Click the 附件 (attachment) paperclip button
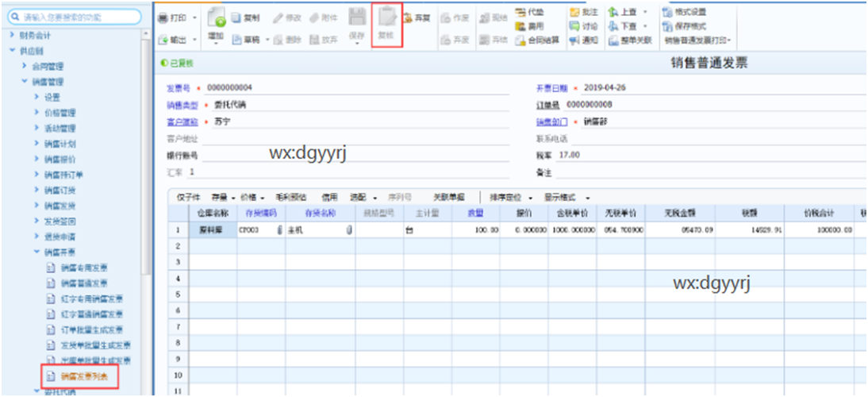This screenshot has height=397, width=868. [323, 17]
